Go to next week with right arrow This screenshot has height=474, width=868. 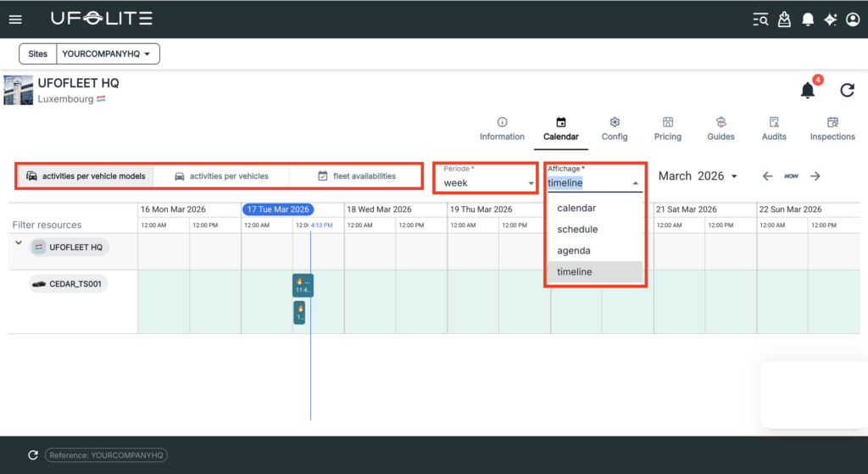815,176
